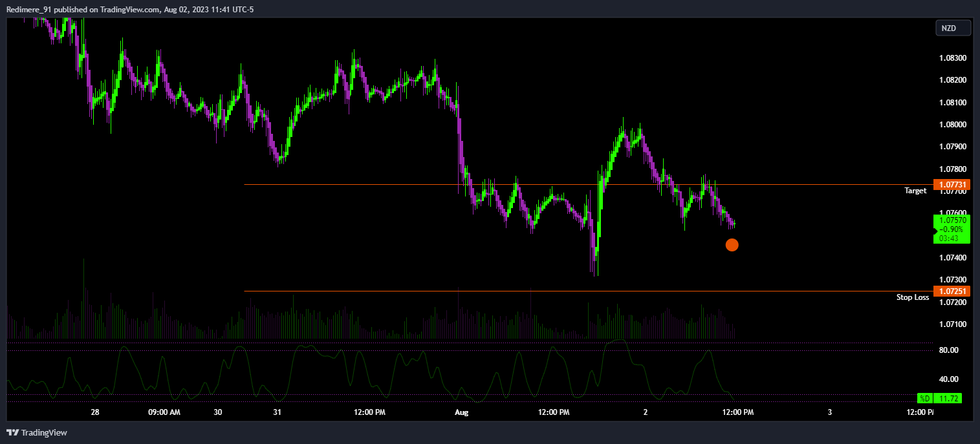980x444 pixels.
Task: Click the 80.00 oscillator level label
Action: click(x=949, y=350)
